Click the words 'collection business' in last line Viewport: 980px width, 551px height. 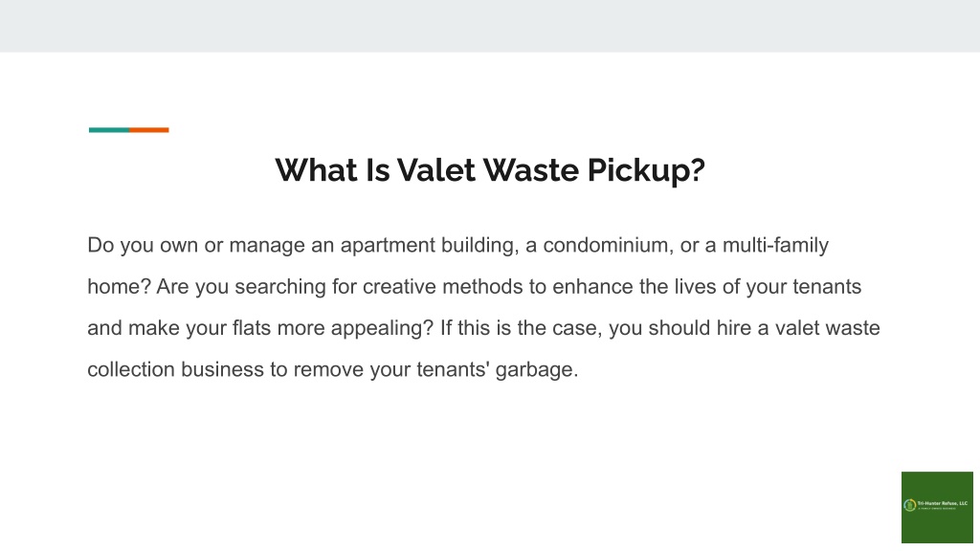pyautogui.click(x=176, y=369)
